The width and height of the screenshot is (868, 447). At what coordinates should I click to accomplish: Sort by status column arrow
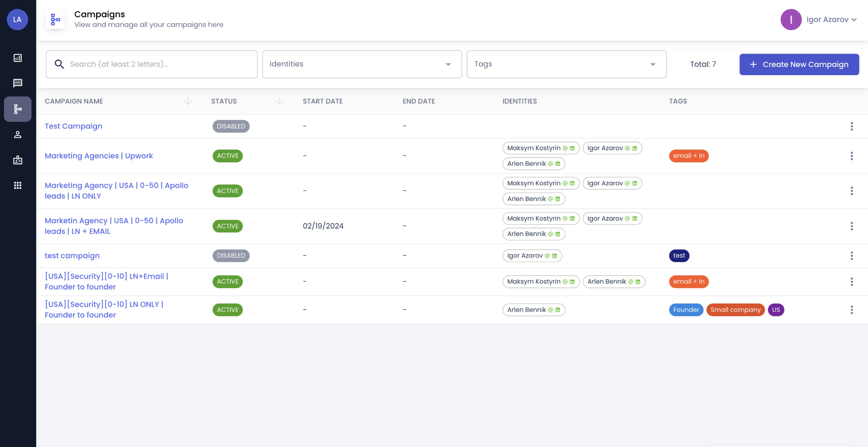click(x=280, y=101)
